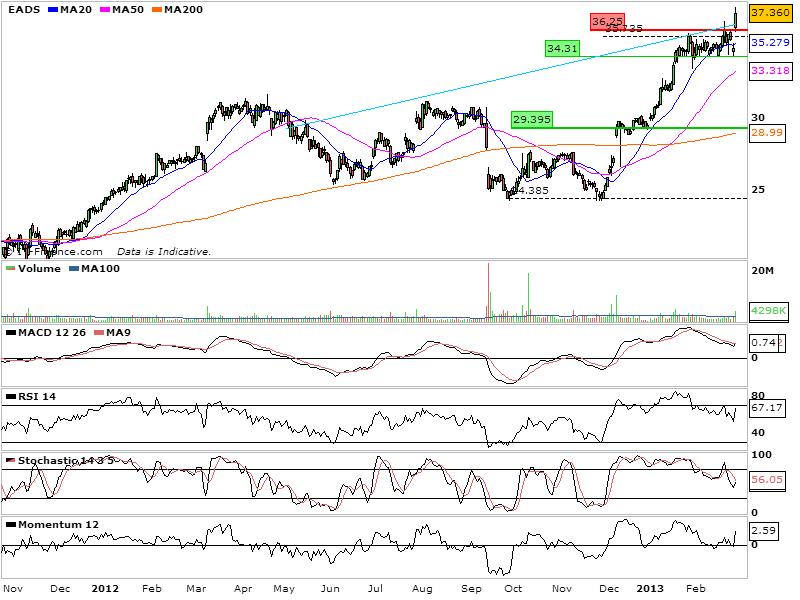Click the May label on time axis
Image resolution: width=800 pixels, height=600 pixels.
pos(284,589)
